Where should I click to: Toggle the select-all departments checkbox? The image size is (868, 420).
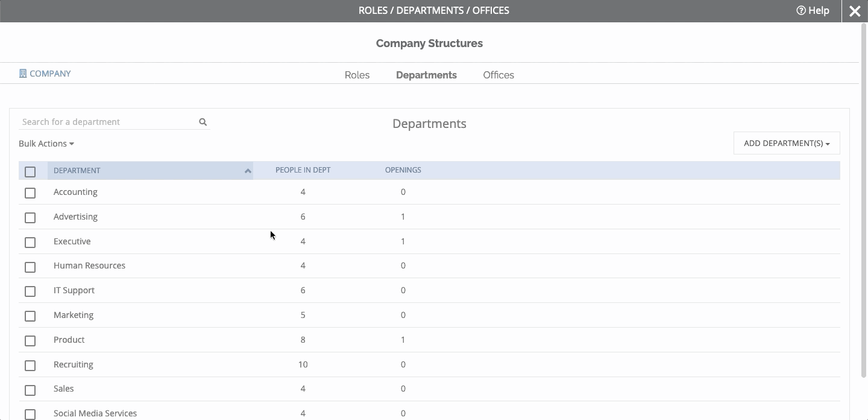[30, 172]
